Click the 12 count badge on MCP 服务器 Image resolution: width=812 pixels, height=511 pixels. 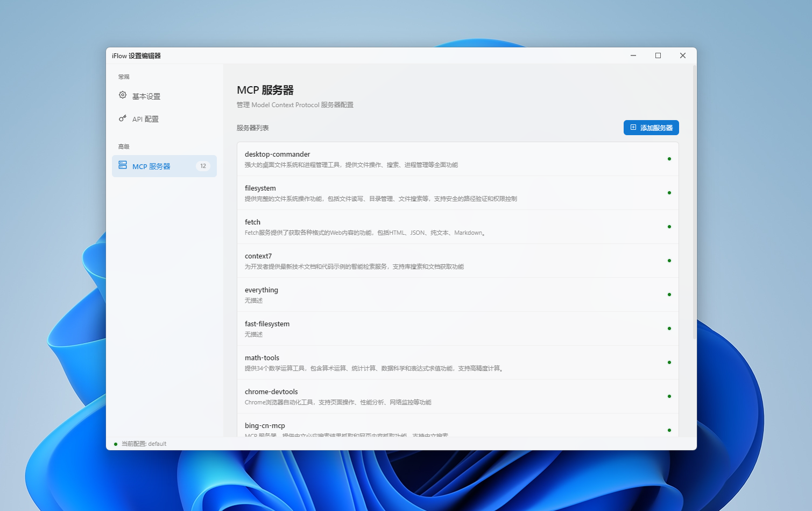(x=203, y=166)
